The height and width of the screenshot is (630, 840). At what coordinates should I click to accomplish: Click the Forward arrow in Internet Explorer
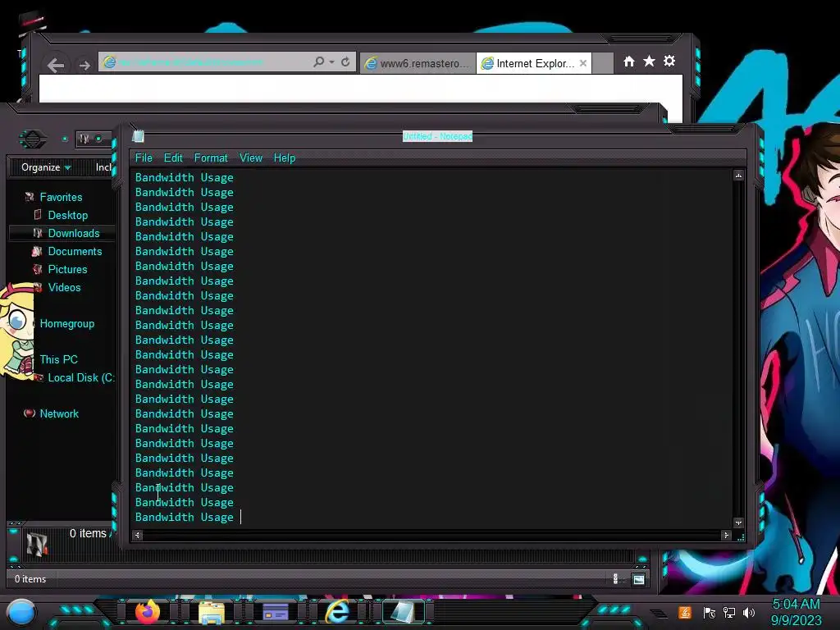[x=84, y=66]
